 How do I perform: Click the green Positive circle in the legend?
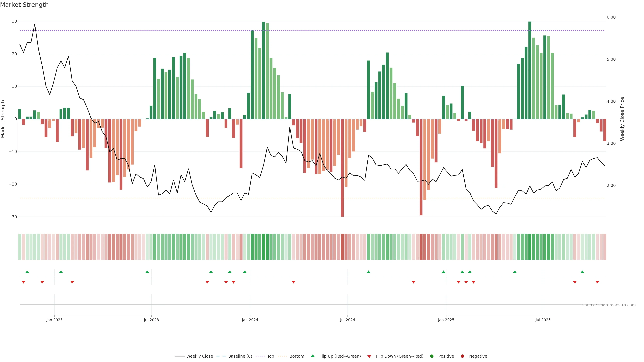(x=432, y=356)
